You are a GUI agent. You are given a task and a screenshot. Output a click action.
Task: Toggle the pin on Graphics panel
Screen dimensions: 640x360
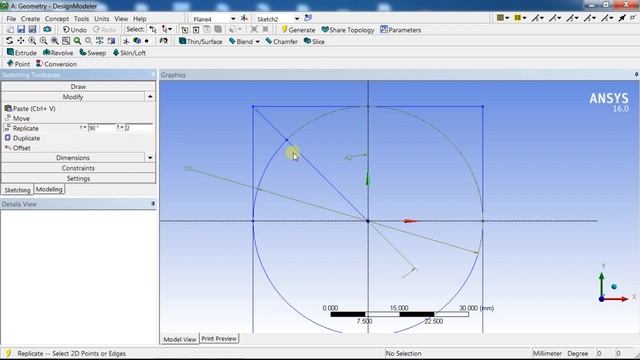pos(636,74)
